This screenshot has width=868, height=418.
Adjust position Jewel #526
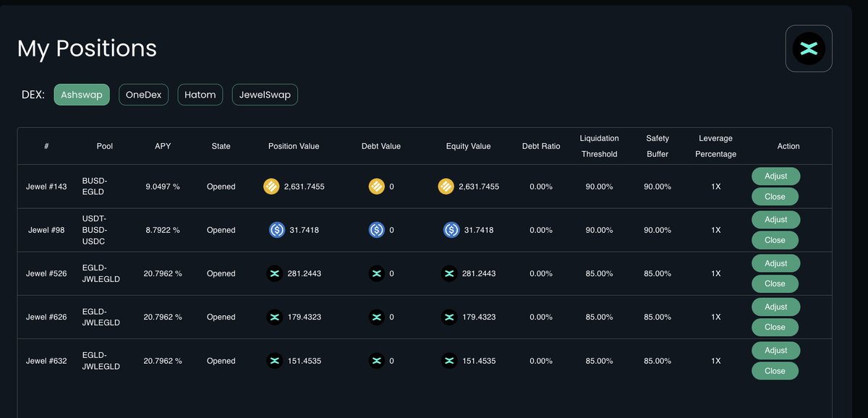coord(775,263)
